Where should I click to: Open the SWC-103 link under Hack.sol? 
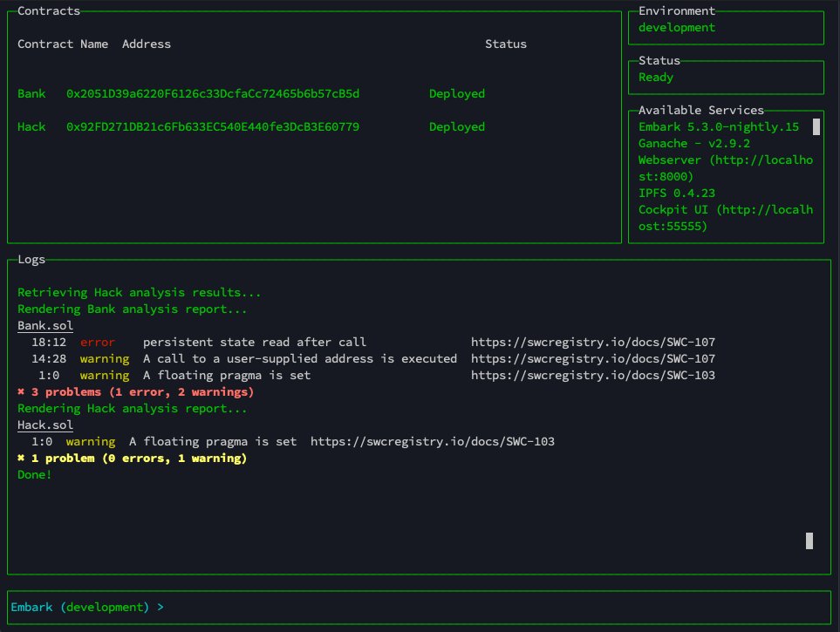click(433, 441)
